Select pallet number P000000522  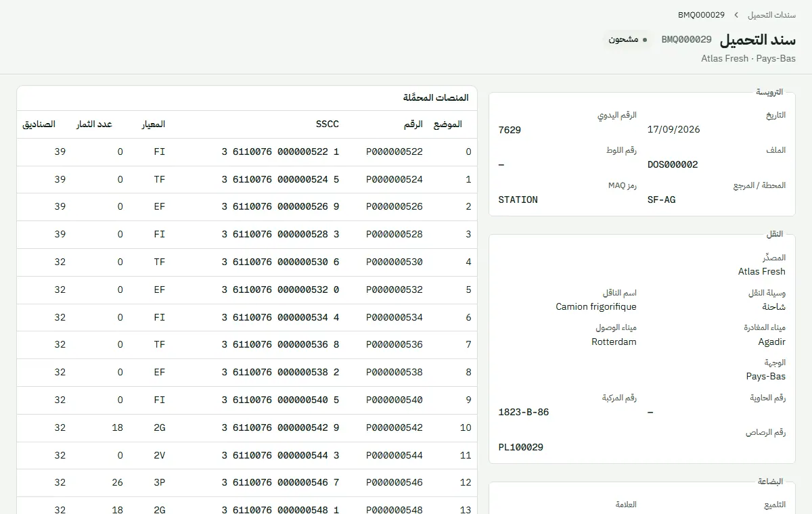[x=394, y=152]
